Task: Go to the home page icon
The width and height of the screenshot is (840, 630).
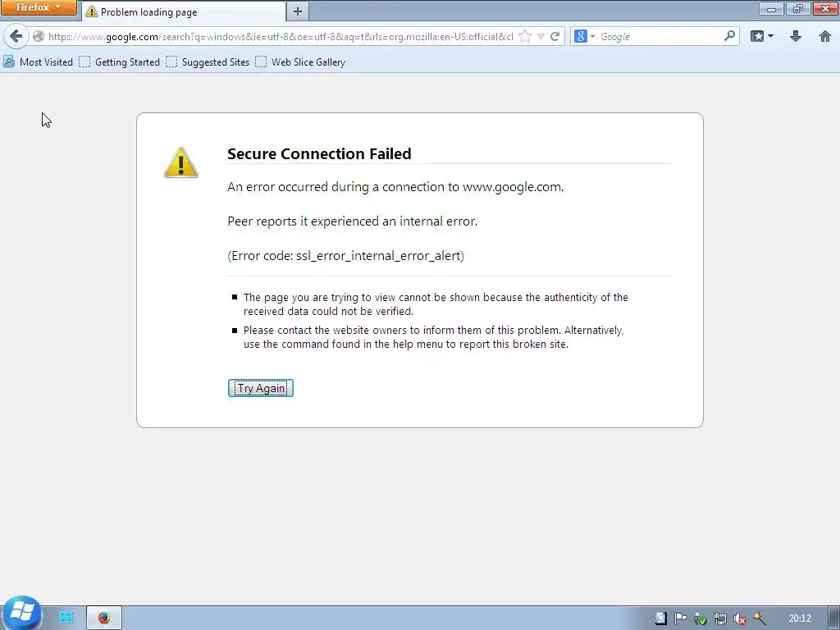Action: point(825,36)
